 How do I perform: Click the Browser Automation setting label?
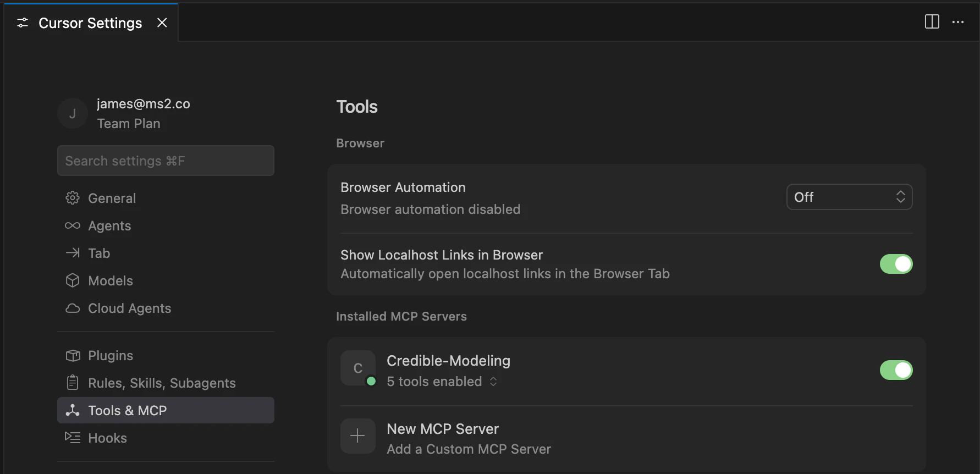403,188
